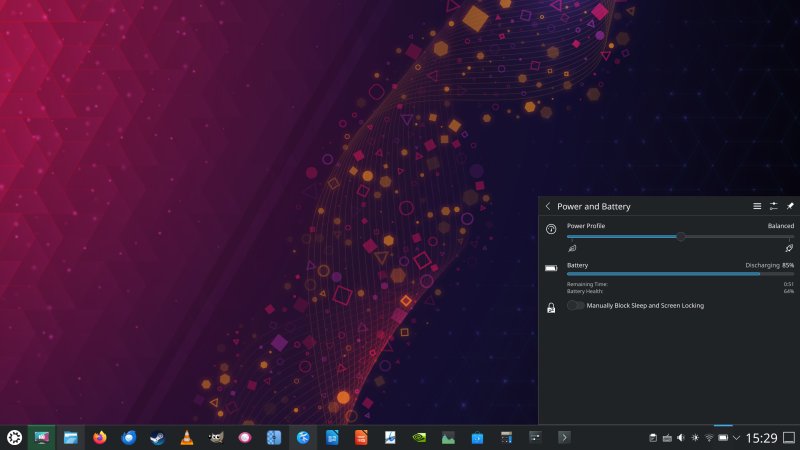800x450 pixels.
Task: Launch Thunderbird mail from the taskbar
Action: tap(129, 438)
